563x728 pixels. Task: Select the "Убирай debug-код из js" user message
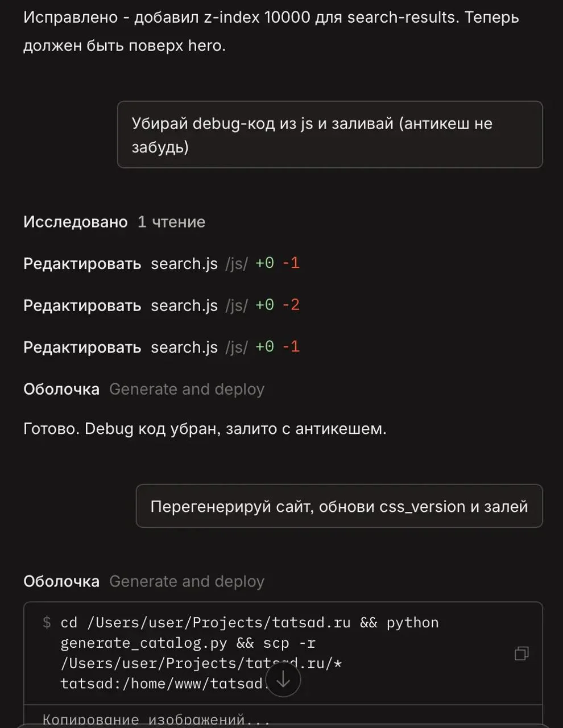pyautogui.click(x=329, y=135)
